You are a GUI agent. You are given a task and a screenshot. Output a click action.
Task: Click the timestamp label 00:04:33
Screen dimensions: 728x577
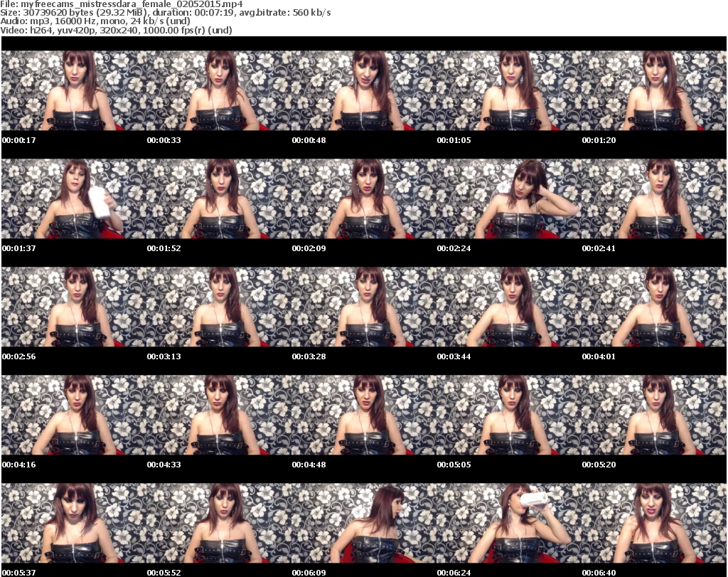164,465
